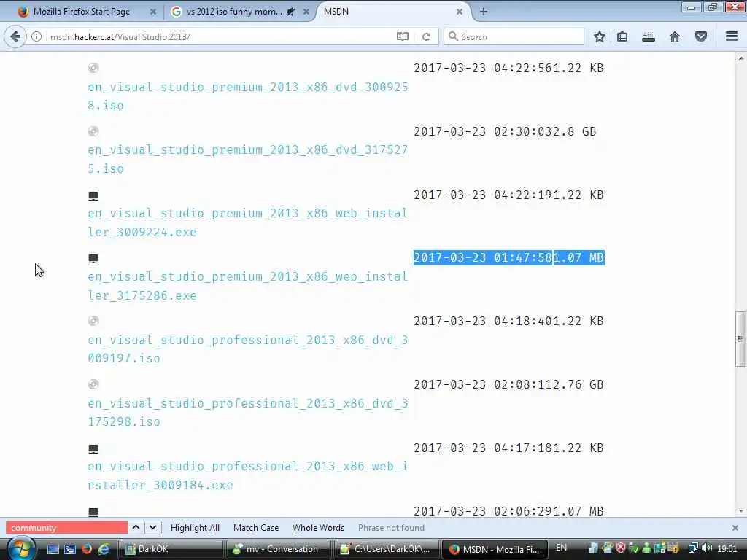Click disc icon above professional dvd_3009197.iso

click(x=93, y=321)
